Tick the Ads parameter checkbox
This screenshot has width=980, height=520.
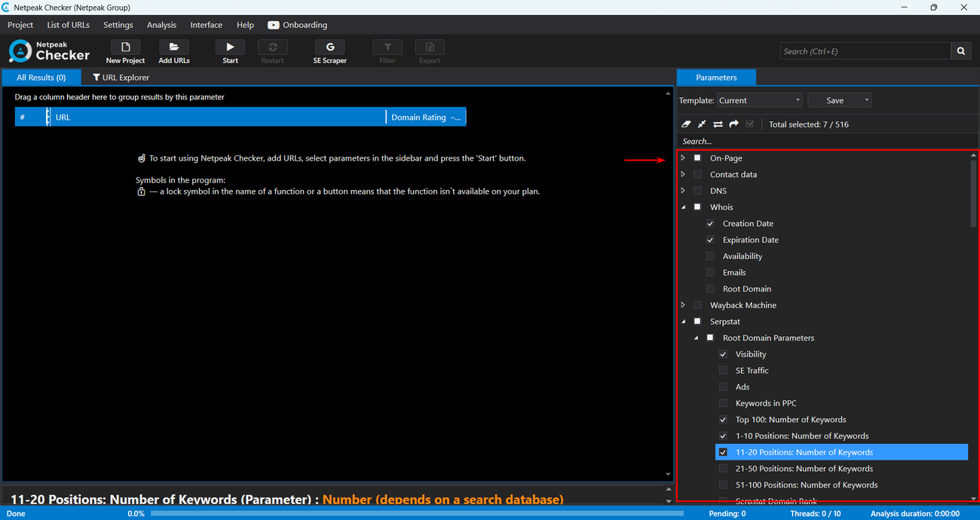click(723, 387)
